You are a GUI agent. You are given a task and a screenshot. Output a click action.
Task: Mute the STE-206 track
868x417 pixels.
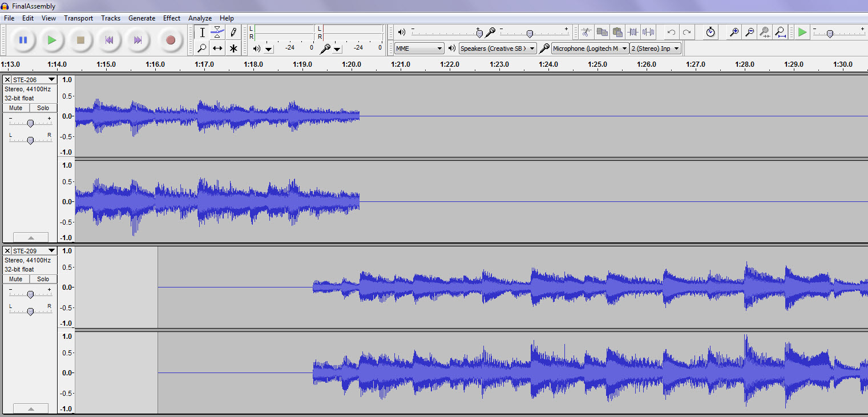pyautogui.click(x=15, y=107)
